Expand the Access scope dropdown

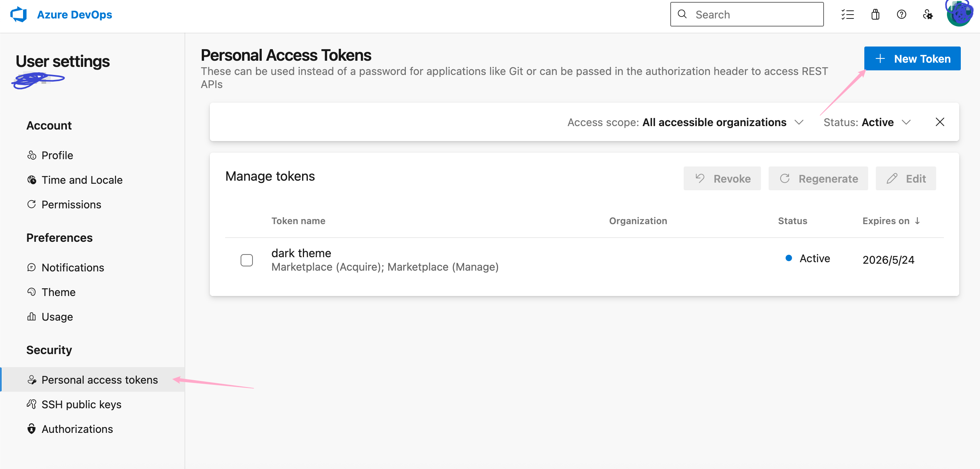(x=799, y=122)
